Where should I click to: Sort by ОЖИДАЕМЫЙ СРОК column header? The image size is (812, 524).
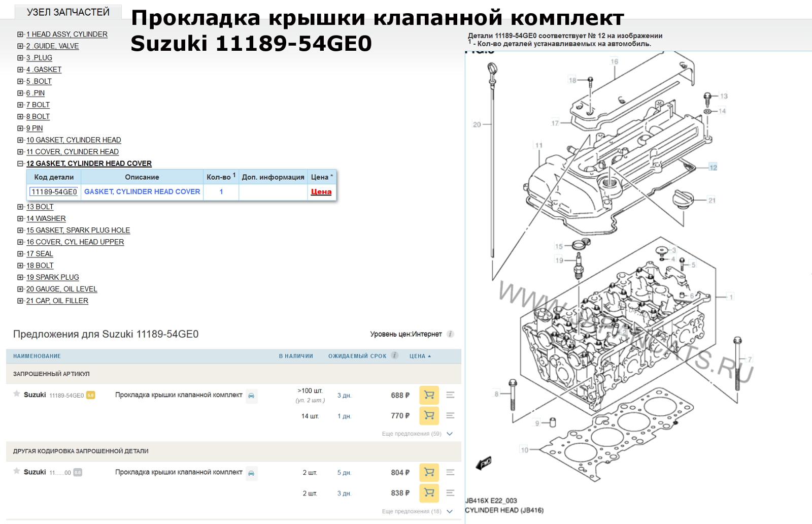click(357, 356)
